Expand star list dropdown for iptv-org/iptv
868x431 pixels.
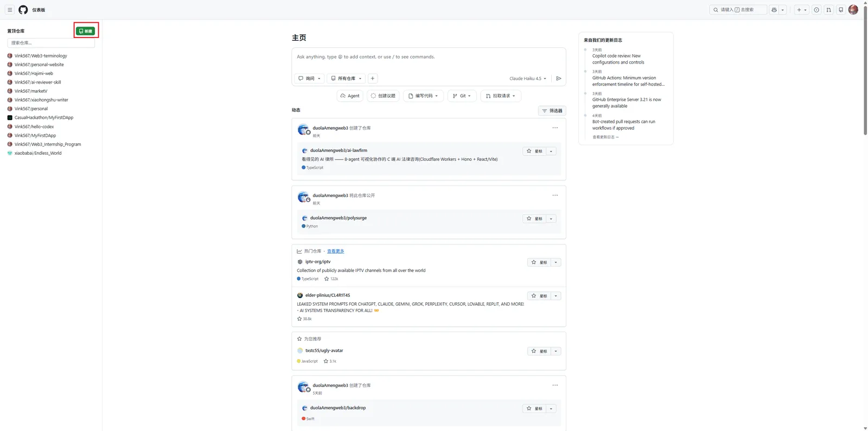click(x=556, y=262)
